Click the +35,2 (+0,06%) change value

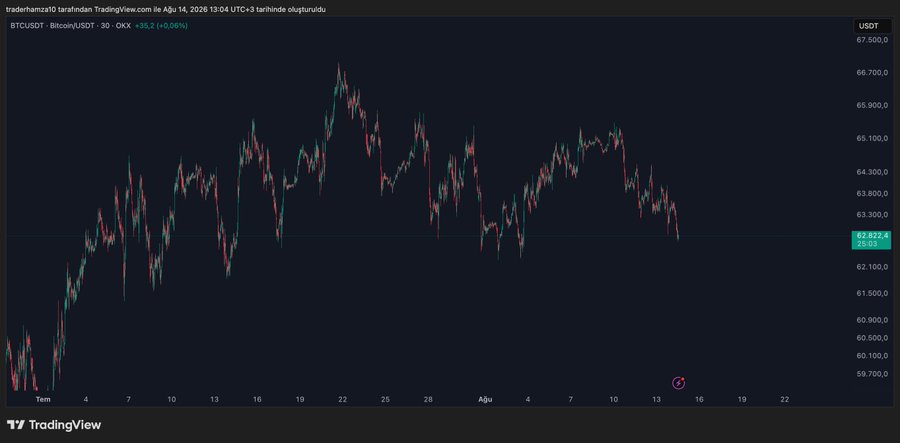pyautogui.click(x=161, y=26)
